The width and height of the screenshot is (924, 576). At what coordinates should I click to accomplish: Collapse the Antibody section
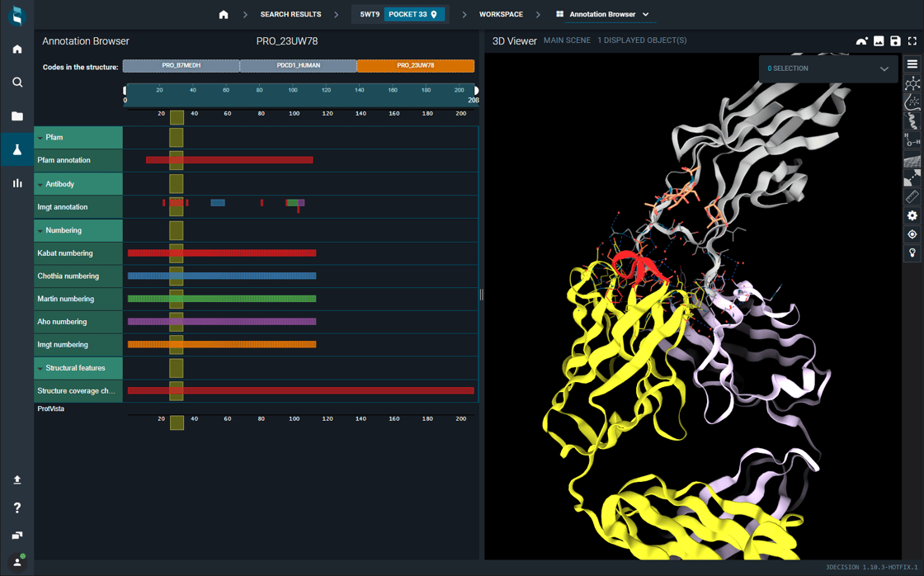(x=40, y=185)
